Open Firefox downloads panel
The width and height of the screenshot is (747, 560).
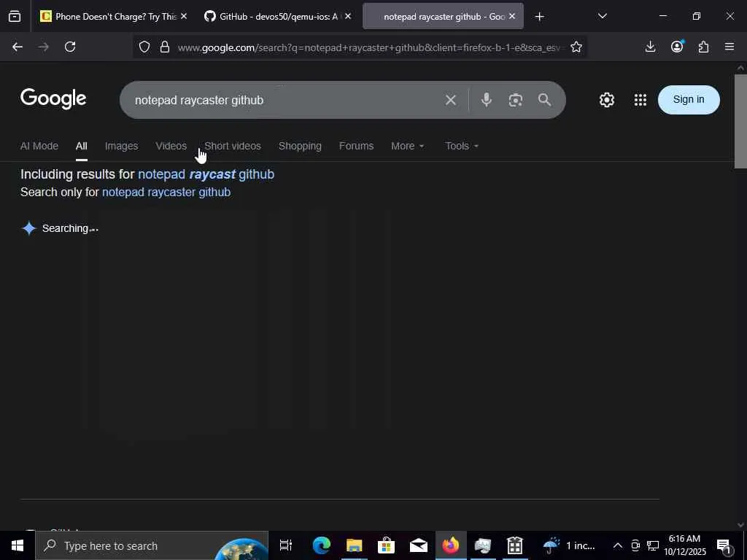pyautogui.click(x=650, y=47)
